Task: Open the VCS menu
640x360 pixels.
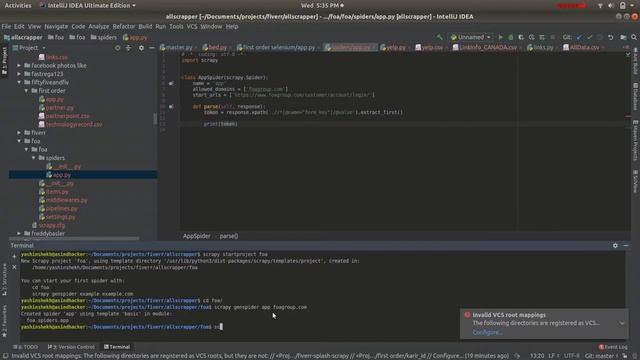Action: pos(192,27)
